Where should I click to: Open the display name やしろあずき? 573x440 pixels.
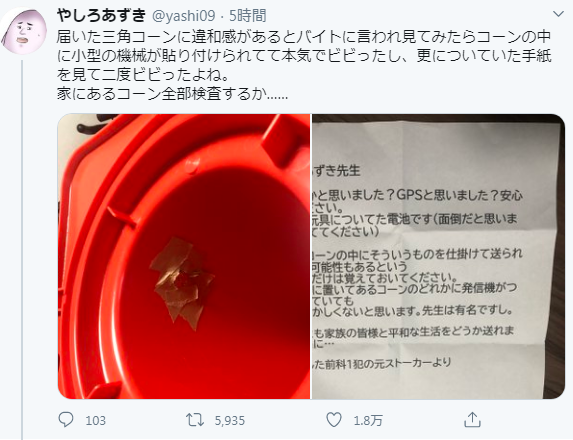tap(101, 15)
